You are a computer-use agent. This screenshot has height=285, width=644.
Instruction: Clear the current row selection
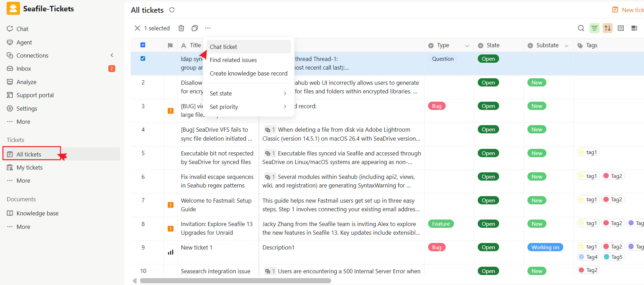pyautogui.click(x=137, y=28)
